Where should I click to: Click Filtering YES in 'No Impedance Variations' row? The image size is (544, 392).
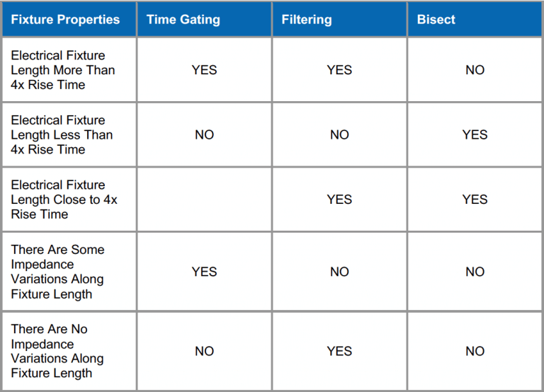pyautogui.click(x=339, y=351)
